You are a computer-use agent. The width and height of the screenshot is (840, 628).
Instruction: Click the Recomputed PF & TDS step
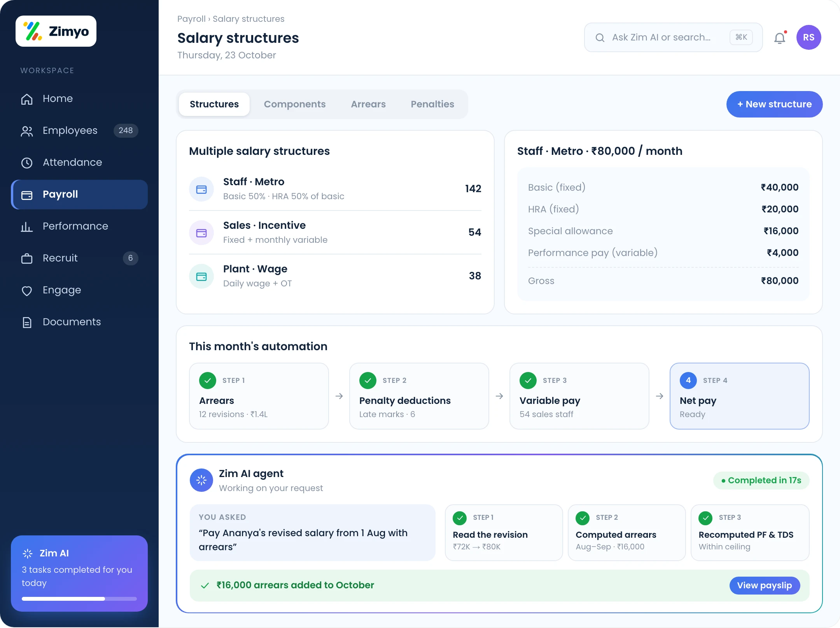pos(750,533)
